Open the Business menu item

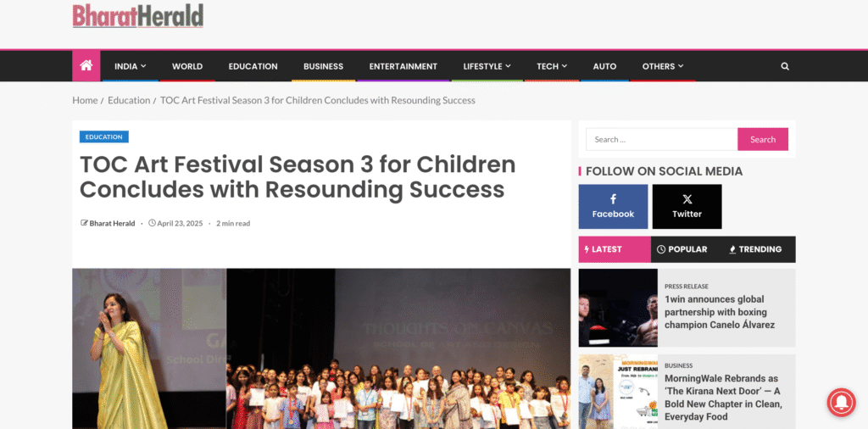pyautogui.click(x=323, y=66)
